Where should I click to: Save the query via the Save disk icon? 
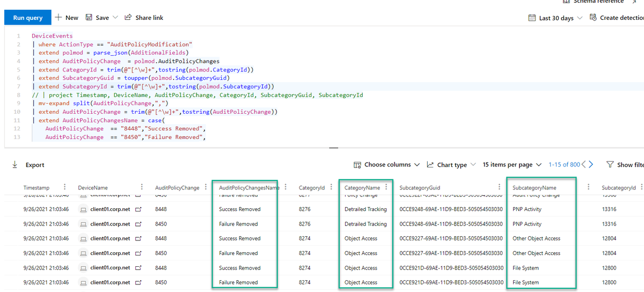click(x=90, y=18)
